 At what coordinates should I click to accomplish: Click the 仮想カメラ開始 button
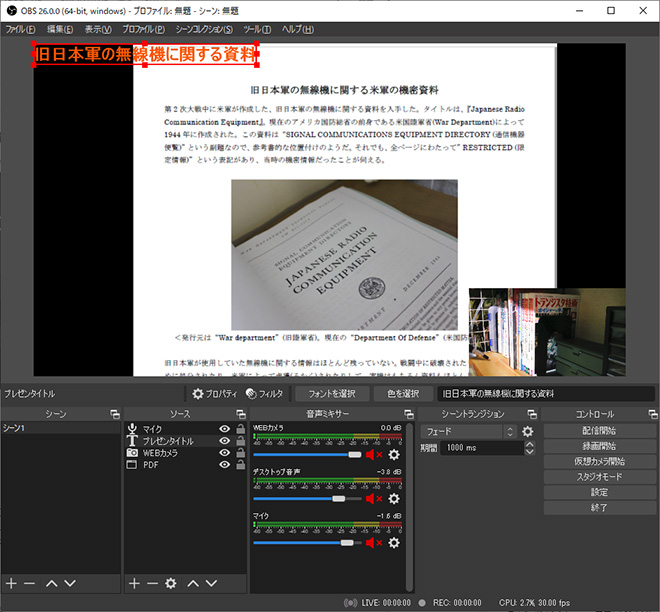[599, 461]
